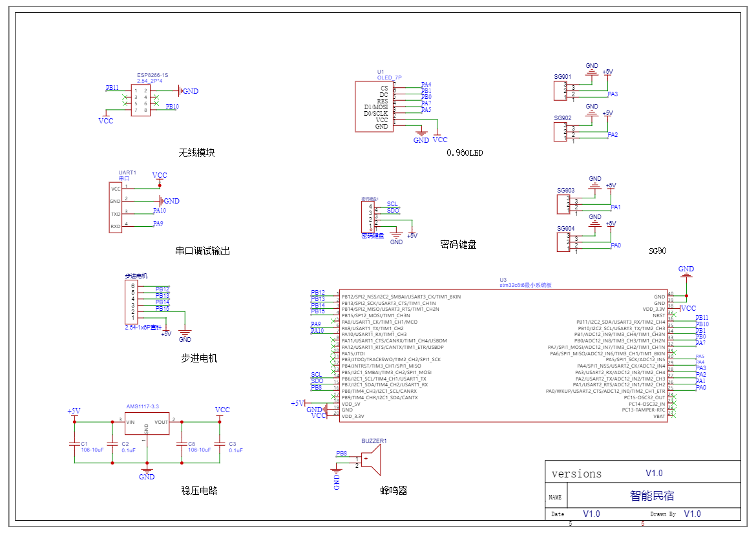Click the 'stm32c8t6最小系统板' designator label
The height and width of the screenshot is (533, 756).
coord(525,286)
